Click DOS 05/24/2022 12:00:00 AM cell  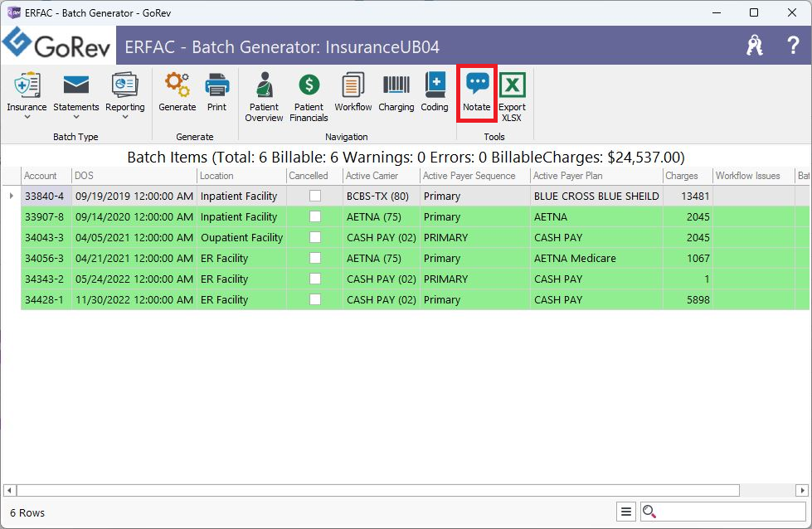coord(134,279)
